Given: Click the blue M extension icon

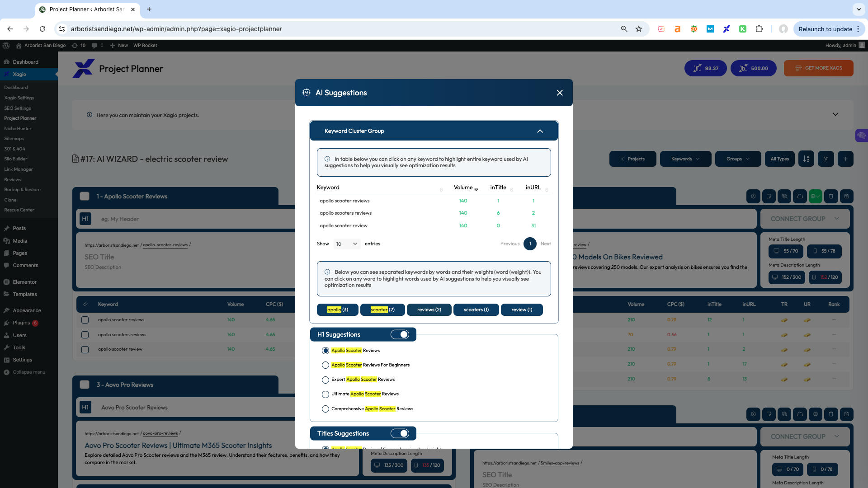Looking at the screenshot, I should click(x=710, y=29).
